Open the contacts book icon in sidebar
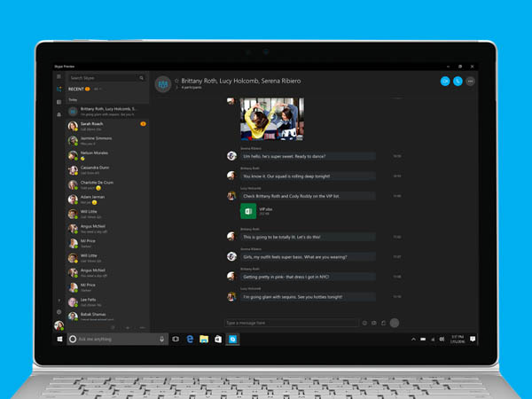The height and width of the screenshot is (399, 532). 59,102
